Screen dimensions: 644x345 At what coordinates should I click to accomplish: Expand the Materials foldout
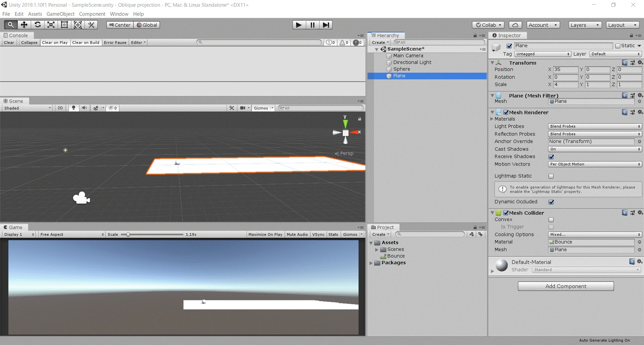point(492,119)
